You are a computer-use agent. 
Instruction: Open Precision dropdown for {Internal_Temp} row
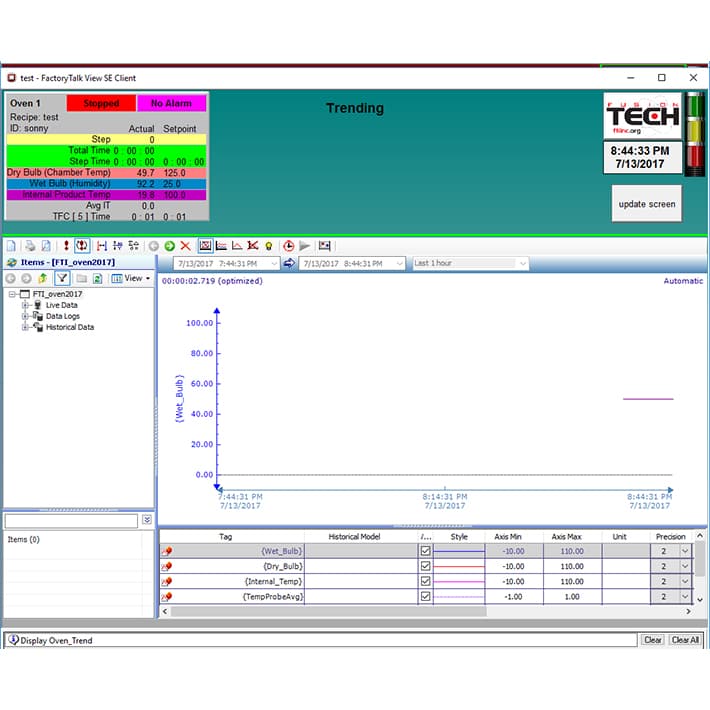pos(685,581)
